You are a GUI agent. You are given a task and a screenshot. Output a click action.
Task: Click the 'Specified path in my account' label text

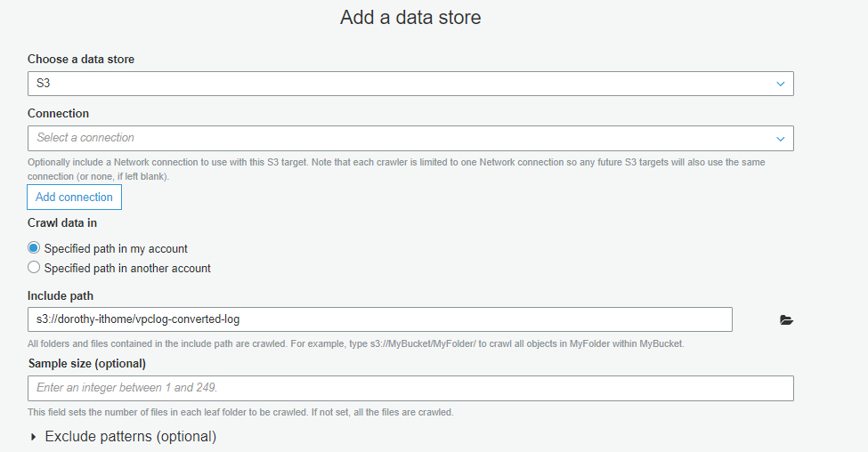pyautogui.click(x=116, y=248)
